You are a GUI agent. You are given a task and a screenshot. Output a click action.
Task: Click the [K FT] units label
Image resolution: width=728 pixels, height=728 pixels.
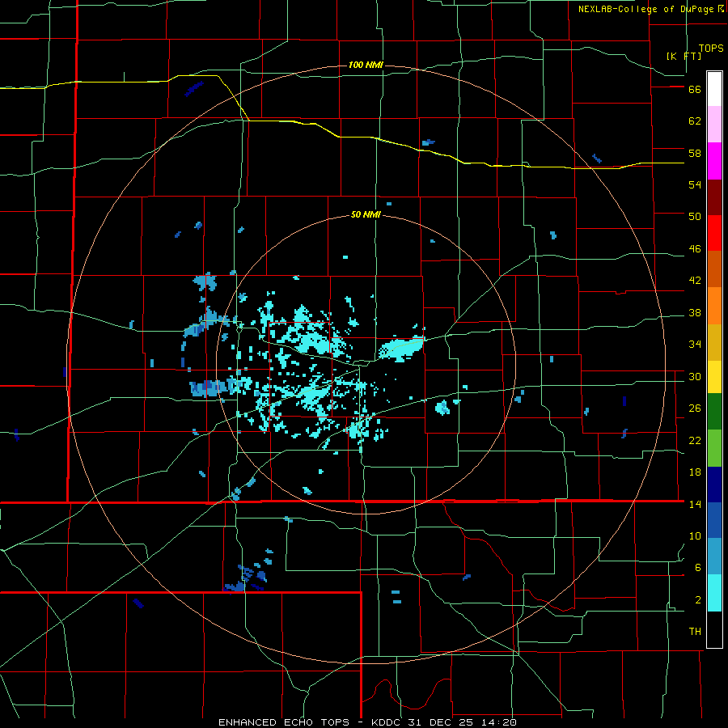click(x=684, y=56)
